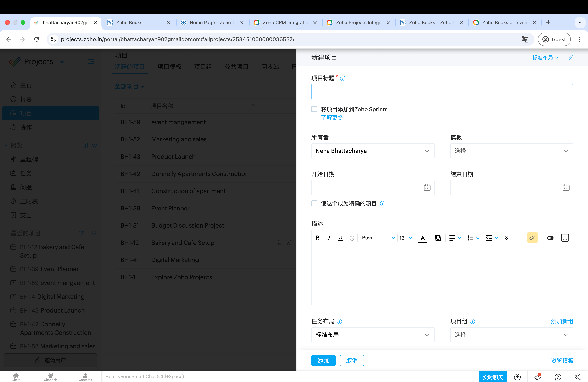
Task: Open the Puvi font family dropdown
Action: (378, 238)
